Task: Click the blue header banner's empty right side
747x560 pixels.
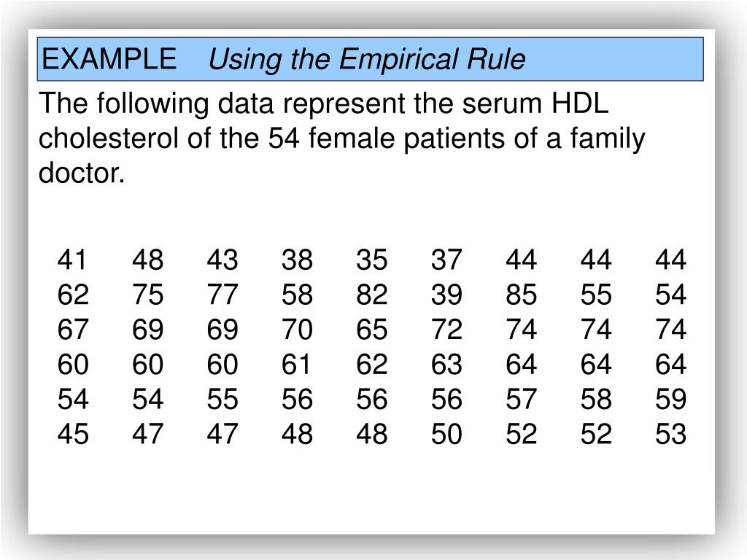Action: pyautogui.click(x=614, y=59)
